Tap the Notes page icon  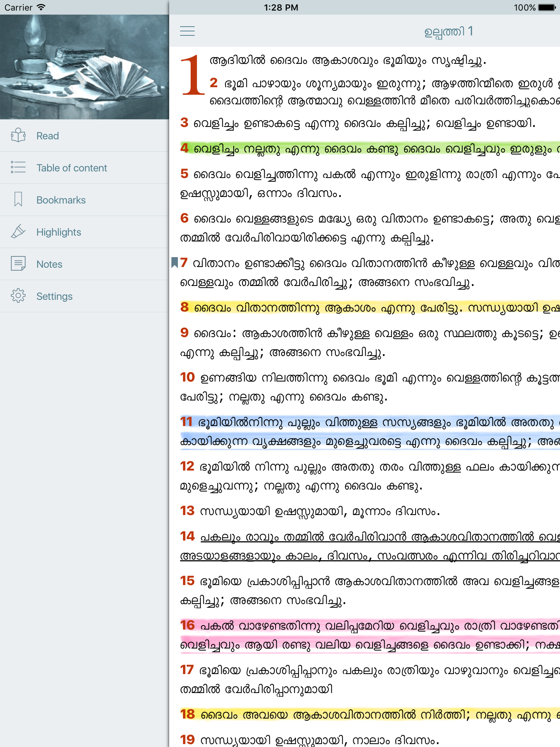(x=18, y=264)
